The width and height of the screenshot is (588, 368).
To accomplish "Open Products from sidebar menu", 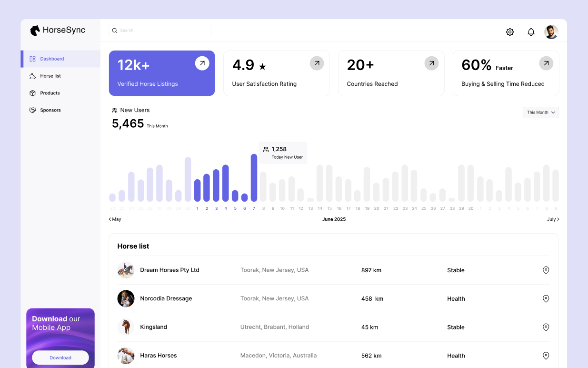I will point(50,93).
